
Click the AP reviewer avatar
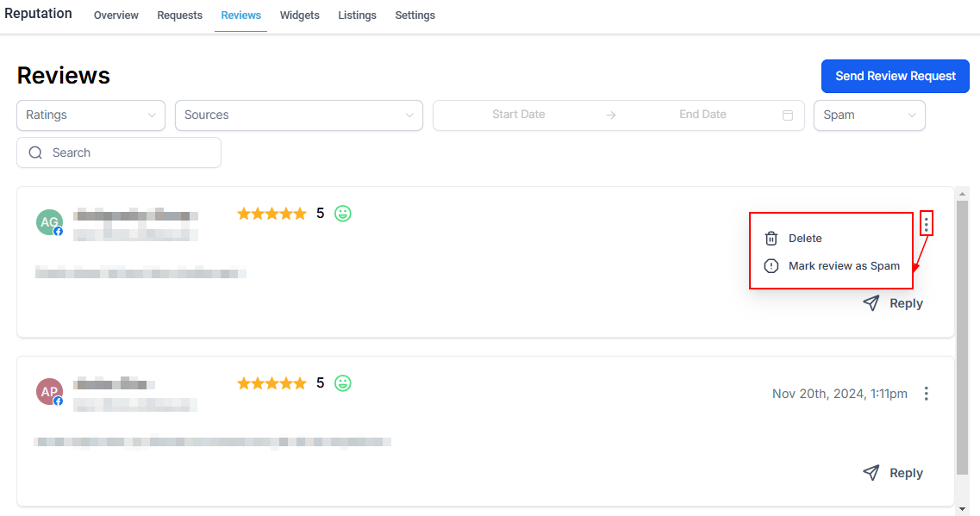[49, 392]
